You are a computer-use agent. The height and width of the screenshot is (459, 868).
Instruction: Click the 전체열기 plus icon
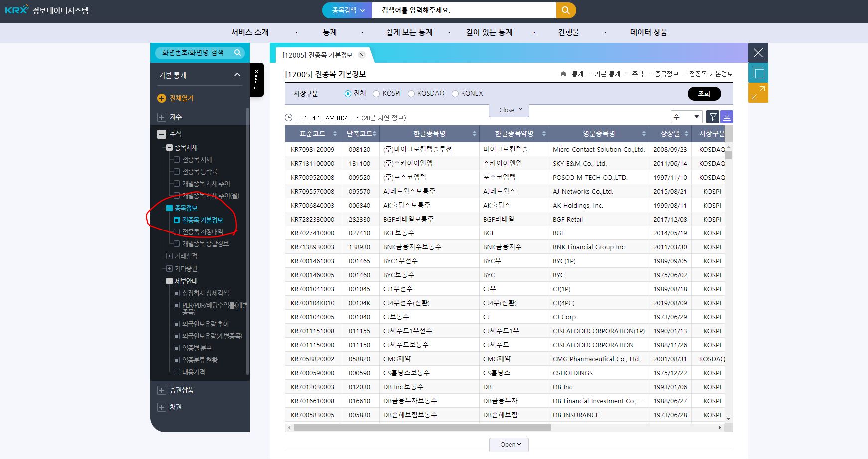161,98
